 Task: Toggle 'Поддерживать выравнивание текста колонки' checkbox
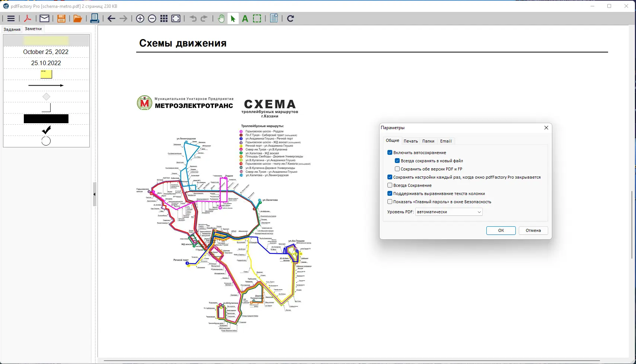coord(390,194)
